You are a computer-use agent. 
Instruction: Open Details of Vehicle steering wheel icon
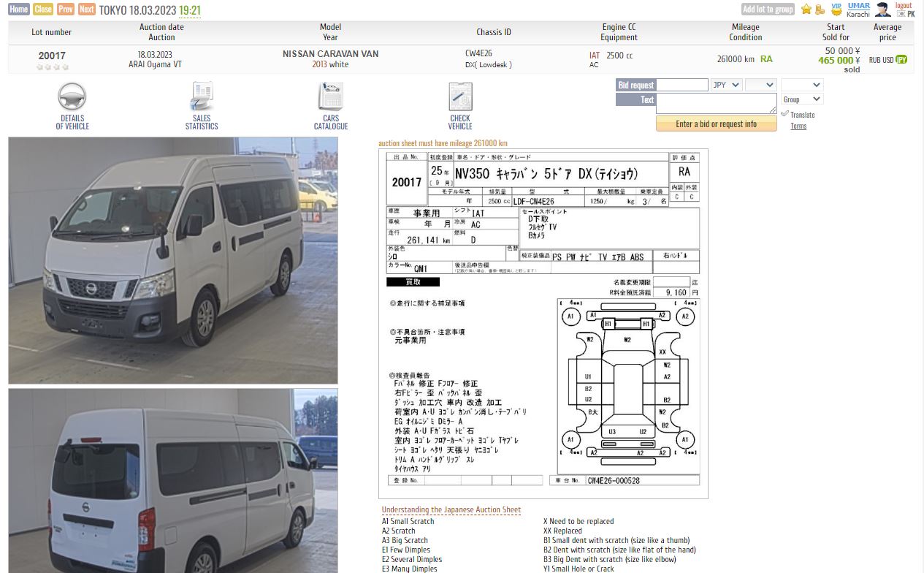coord(72,97)
